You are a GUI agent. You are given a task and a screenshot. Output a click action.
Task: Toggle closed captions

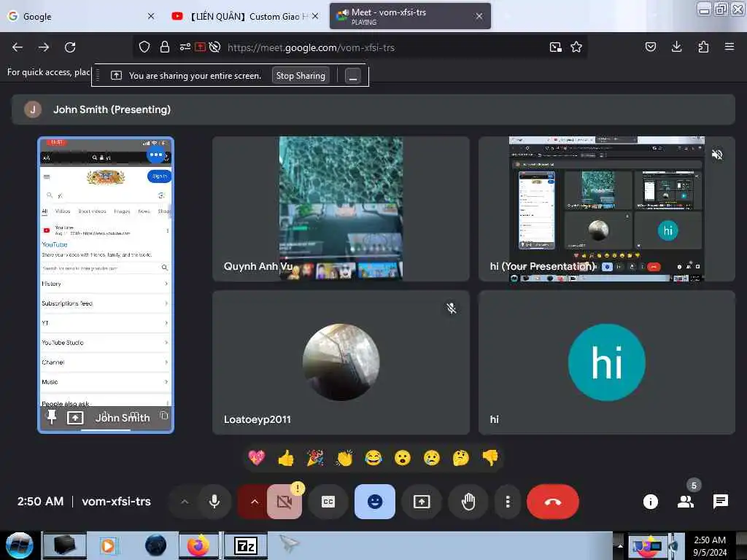click(x=328, y=502)
